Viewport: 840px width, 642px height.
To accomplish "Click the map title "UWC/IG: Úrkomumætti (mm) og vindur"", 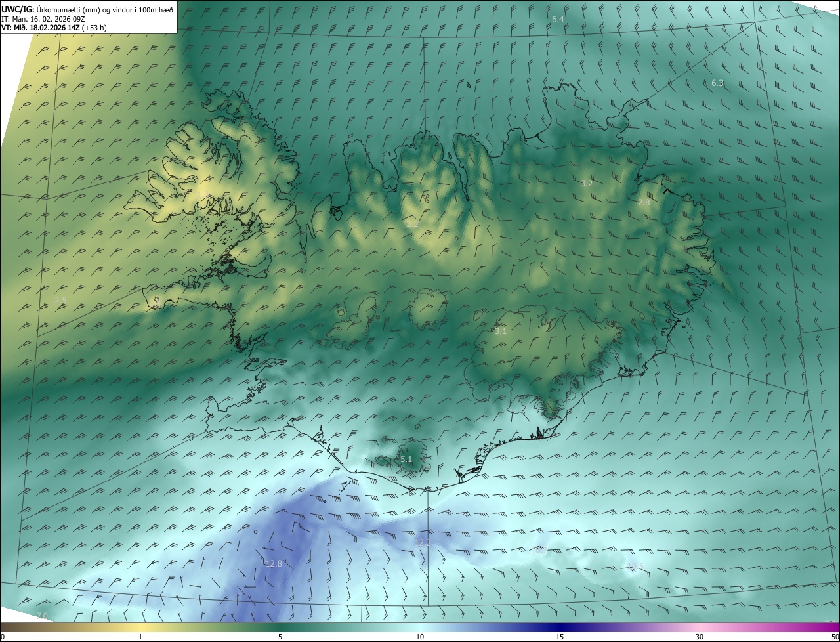I will [x=87, y=9].
